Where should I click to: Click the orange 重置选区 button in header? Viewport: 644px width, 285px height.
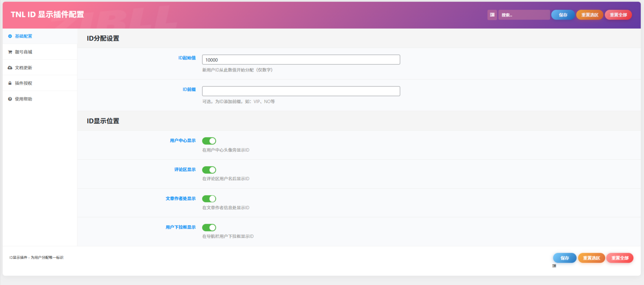click(590, 15)
